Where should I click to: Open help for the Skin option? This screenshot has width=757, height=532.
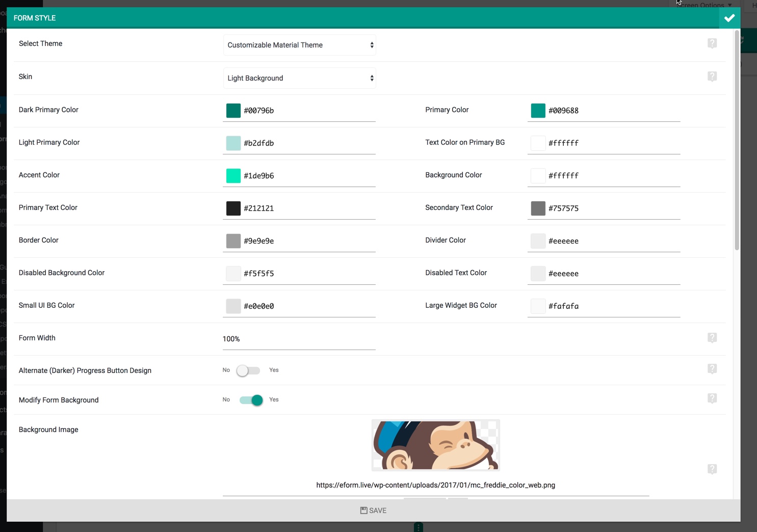point(712,76)
